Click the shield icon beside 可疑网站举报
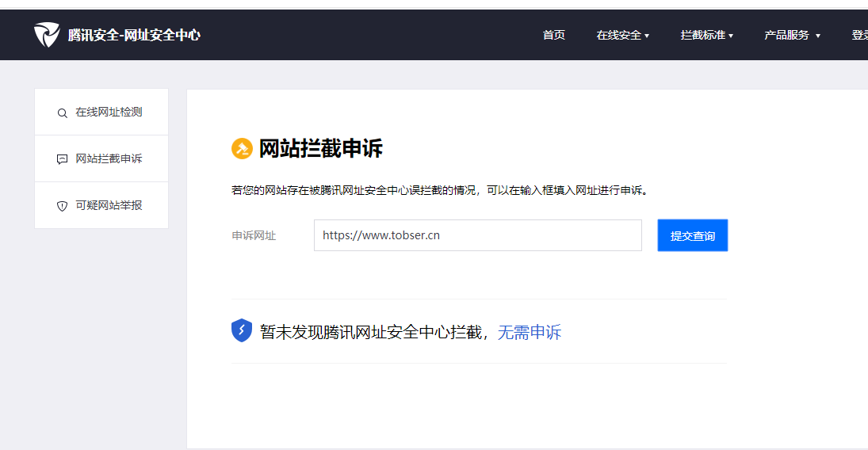This screenshot has width=868, height=450. click(62, 206)
